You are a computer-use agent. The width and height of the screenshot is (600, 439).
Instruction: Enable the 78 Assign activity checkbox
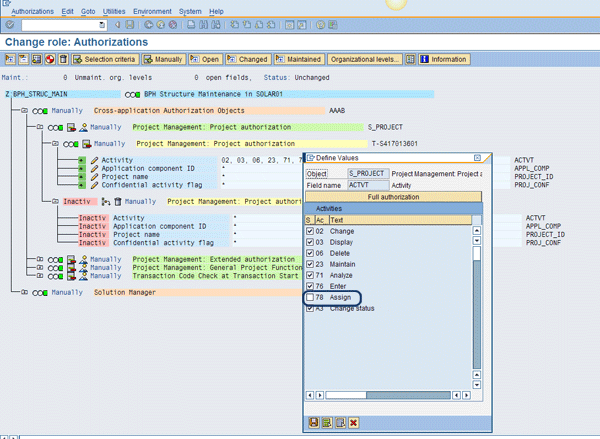[310, 297]
